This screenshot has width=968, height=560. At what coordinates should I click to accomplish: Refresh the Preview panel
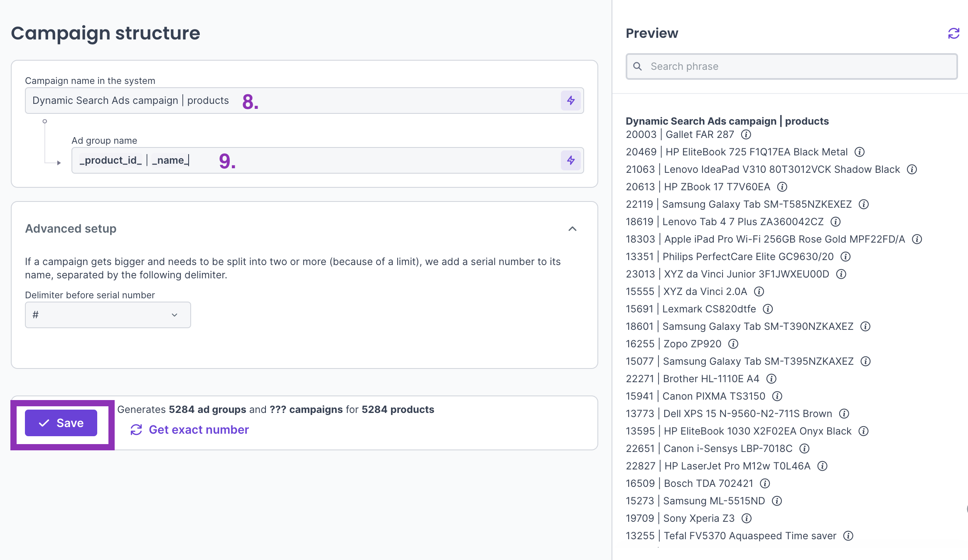click(953, 33)
